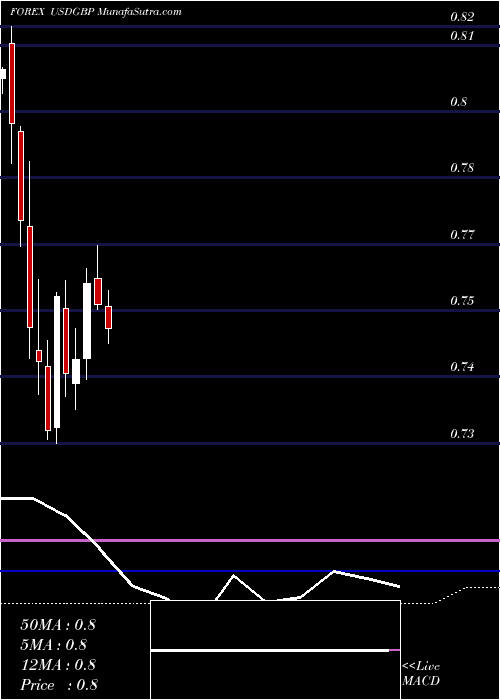
Task: Click the <<Live MACD label
Action: click(x=421, y=674)
